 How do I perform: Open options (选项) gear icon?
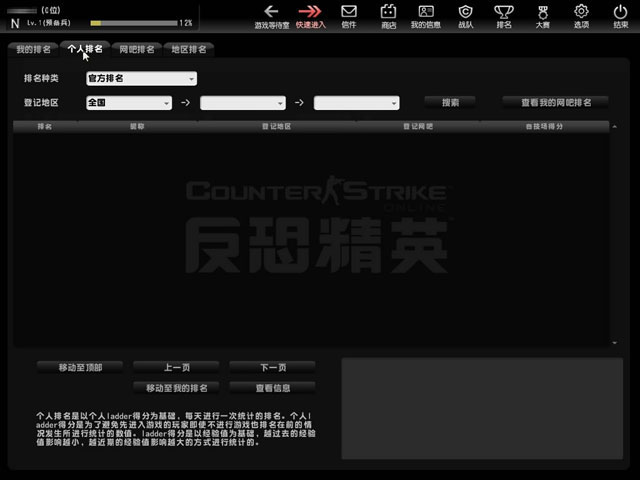tap(581, 16)
